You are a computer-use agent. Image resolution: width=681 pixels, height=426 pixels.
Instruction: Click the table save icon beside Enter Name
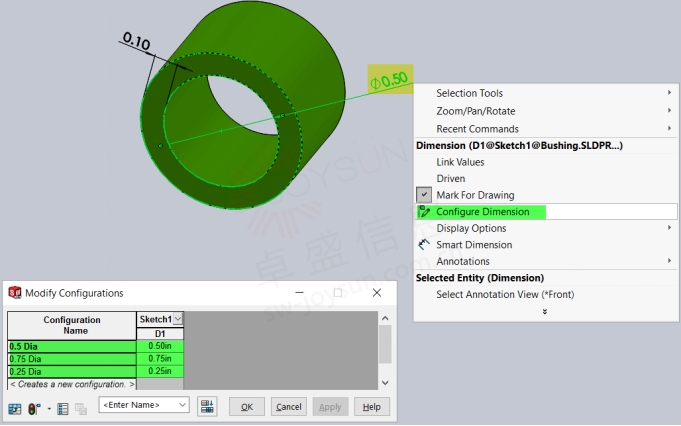coord(207,407)
